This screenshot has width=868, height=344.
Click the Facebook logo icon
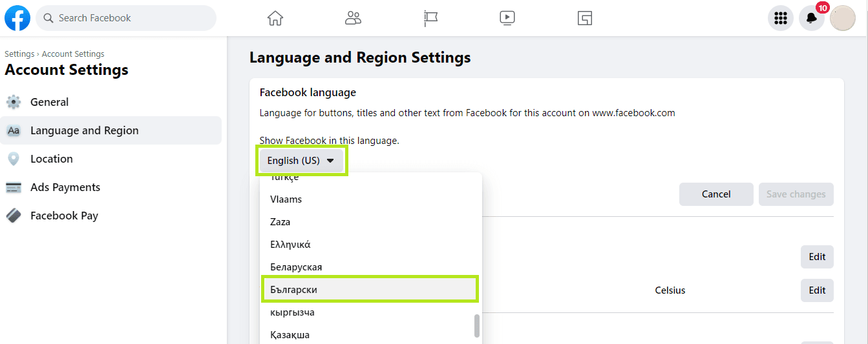[17, 18]
